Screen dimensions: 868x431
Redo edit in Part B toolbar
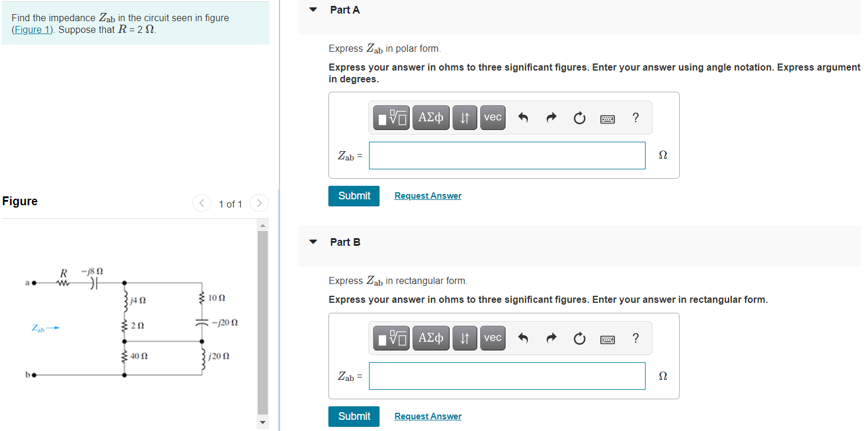click(551, 339)
